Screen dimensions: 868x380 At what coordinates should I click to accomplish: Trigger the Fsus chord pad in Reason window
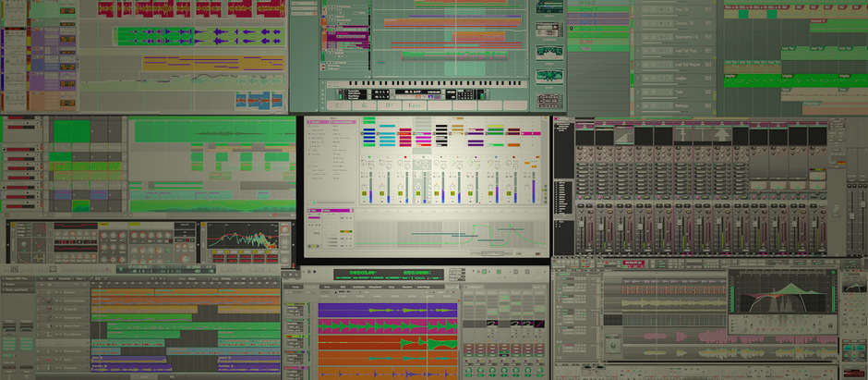pos(415,105)
